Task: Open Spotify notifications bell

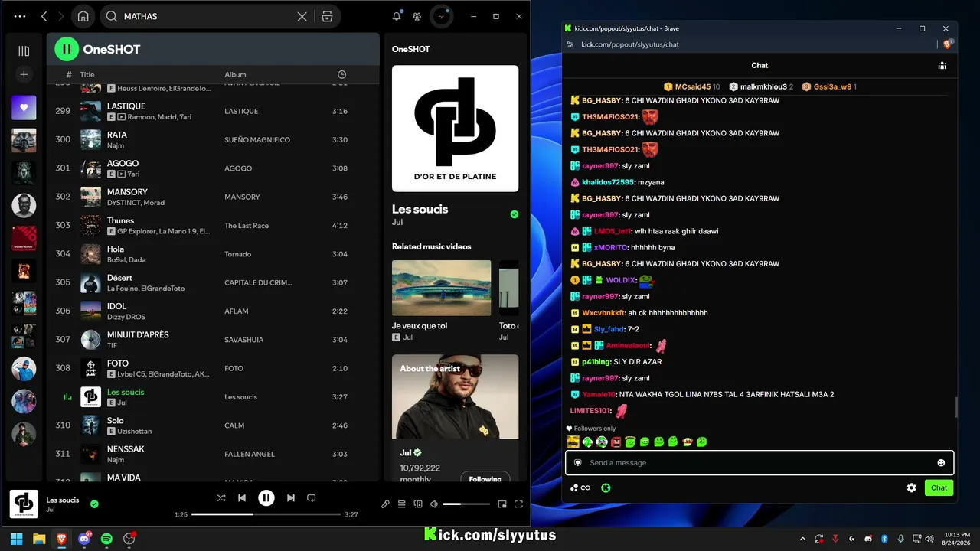Action: [x=397, y=16]
